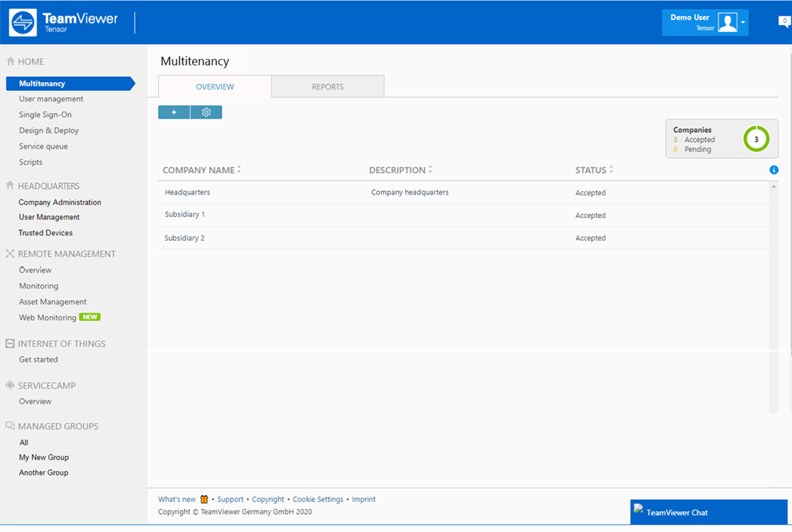Sort table by Company Name arrows
This screenshot has width=792, height=532.
tap(239, 170)
